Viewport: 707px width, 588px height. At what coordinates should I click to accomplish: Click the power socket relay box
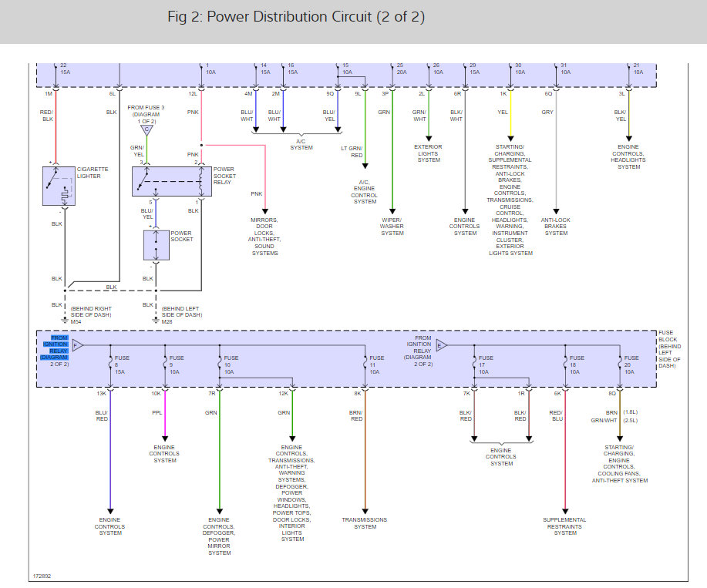pyautogui.click(x=171, y=180)
